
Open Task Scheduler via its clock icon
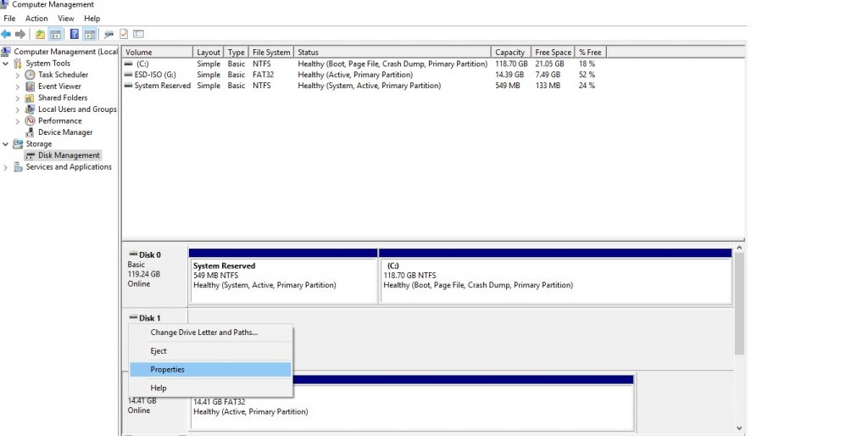pyautogui.click(x=30, y=75)
